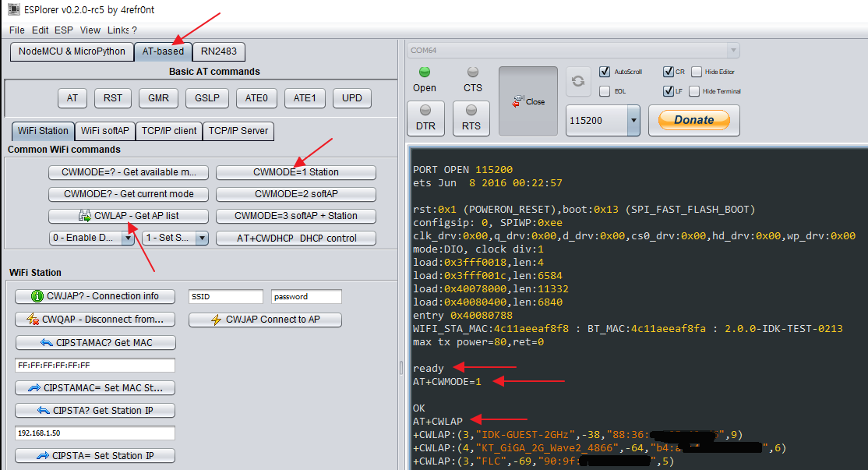Expand the 115200 baud rate dropdown
The width and height of the screenshot is (868, 470).
click(x=633, y=121)
